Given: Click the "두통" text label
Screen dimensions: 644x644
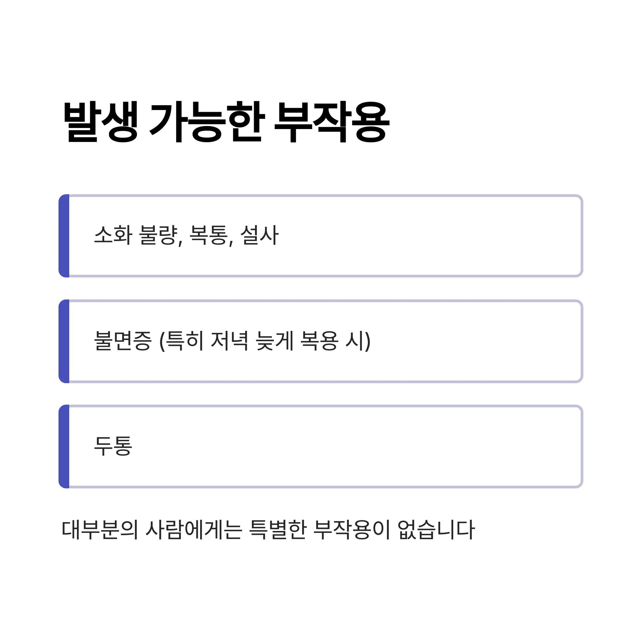Looking at the screenshot, I should (113, 446).
